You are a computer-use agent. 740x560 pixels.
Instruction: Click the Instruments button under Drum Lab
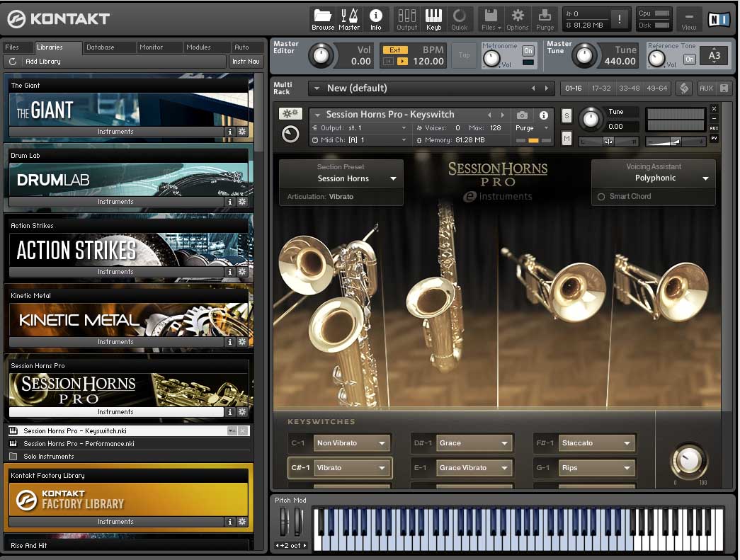coord(115,202)
